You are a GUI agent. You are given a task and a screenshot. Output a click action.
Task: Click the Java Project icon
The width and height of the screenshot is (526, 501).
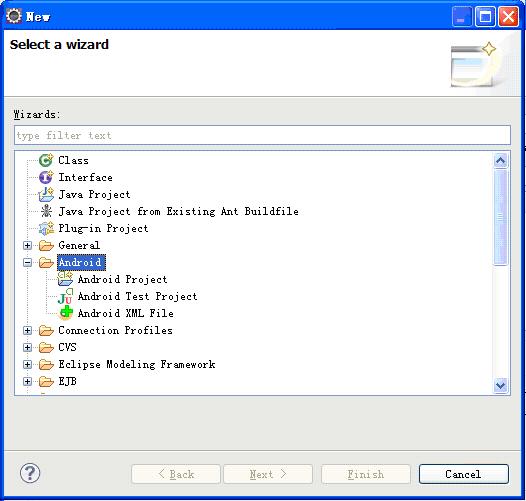point(46,194)
